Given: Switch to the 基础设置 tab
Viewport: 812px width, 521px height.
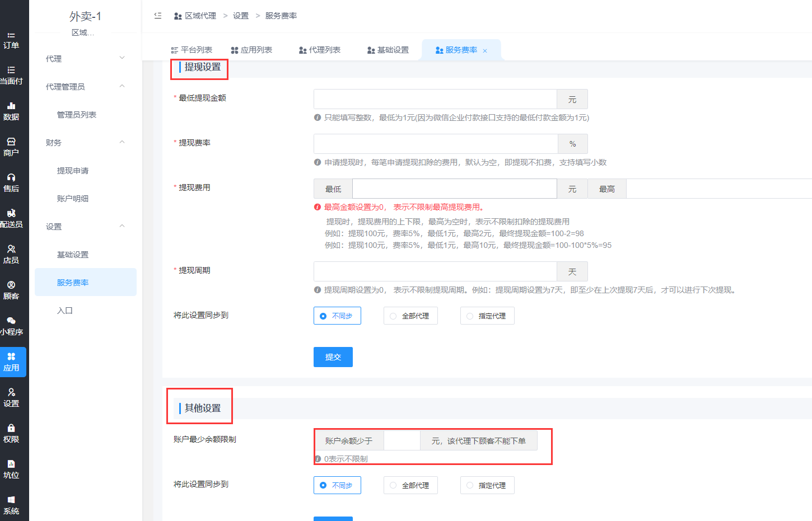Looking at the screenshot, I should point(388,50).
